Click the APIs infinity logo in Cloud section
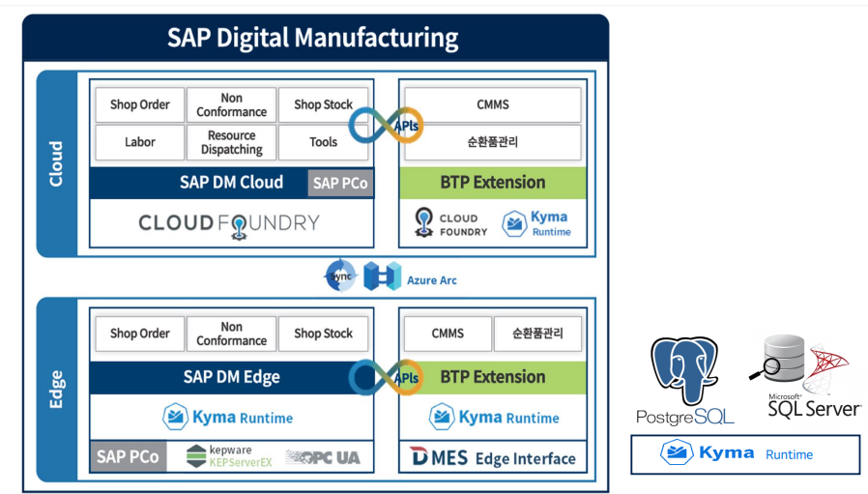 386,126
